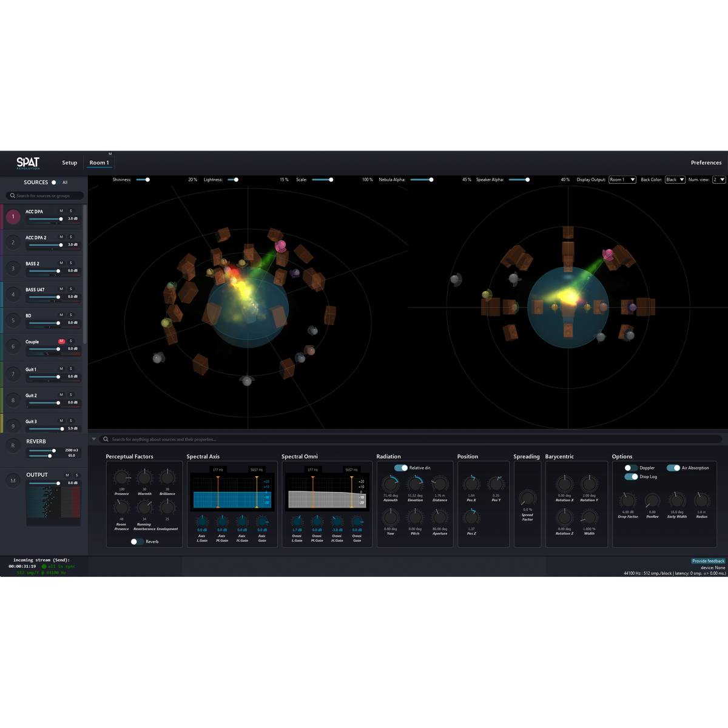Open the Display Output dropdown
Screen dimensions: 728x728
pos(622,180)
